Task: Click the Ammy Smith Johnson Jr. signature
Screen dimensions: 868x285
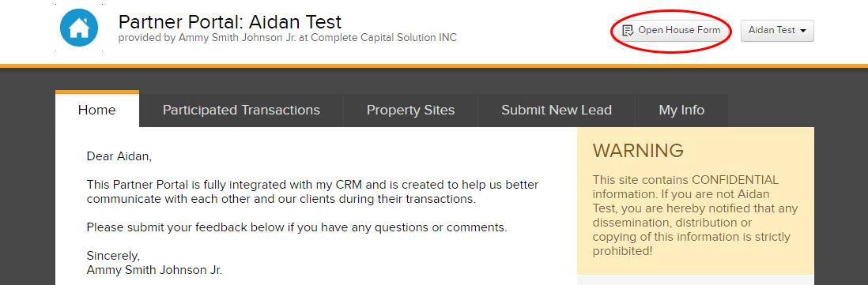Action: tap(154, 271)
